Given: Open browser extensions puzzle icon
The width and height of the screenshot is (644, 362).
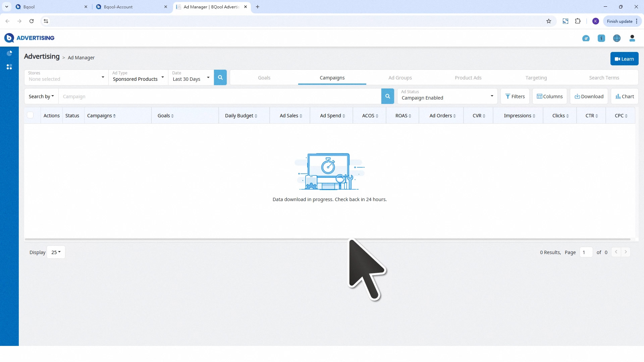Looking at the screenshot, I should (x=578, y=21).
